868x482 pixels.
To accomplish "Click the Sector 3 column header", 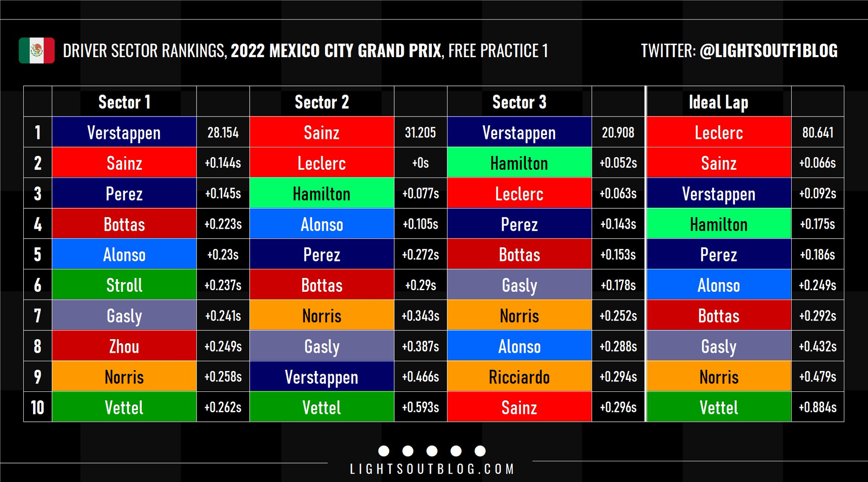I will pyautogui.click(x=519, y=102).
